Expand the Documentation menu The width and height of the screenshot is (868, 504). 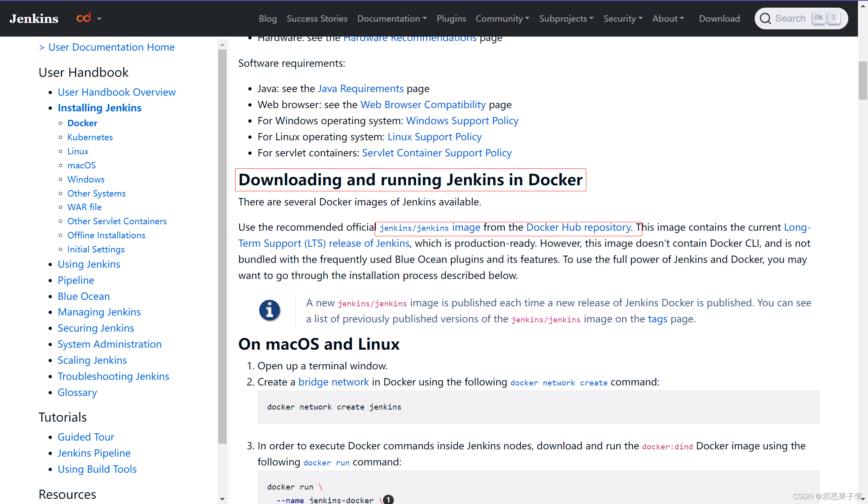[x=392, y=18]
